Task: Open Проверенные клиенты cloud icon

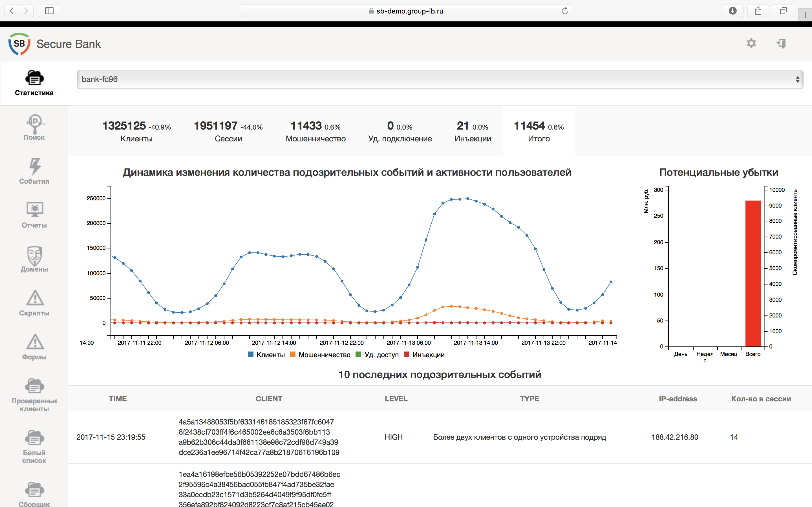Action: 34,386
